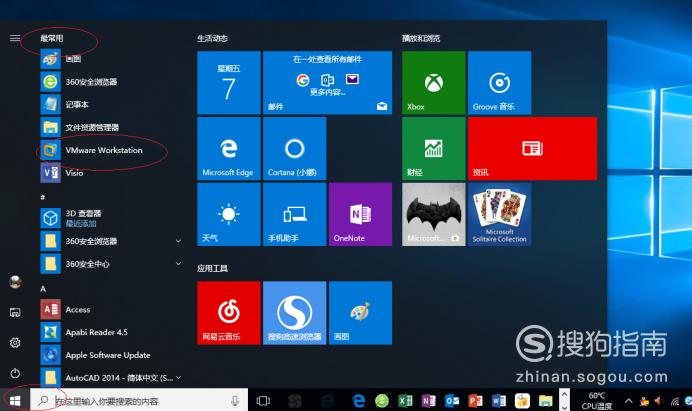Open the Xbox tile
The width and height of the screenshot is (692, 411).
[x=433, y=83]
